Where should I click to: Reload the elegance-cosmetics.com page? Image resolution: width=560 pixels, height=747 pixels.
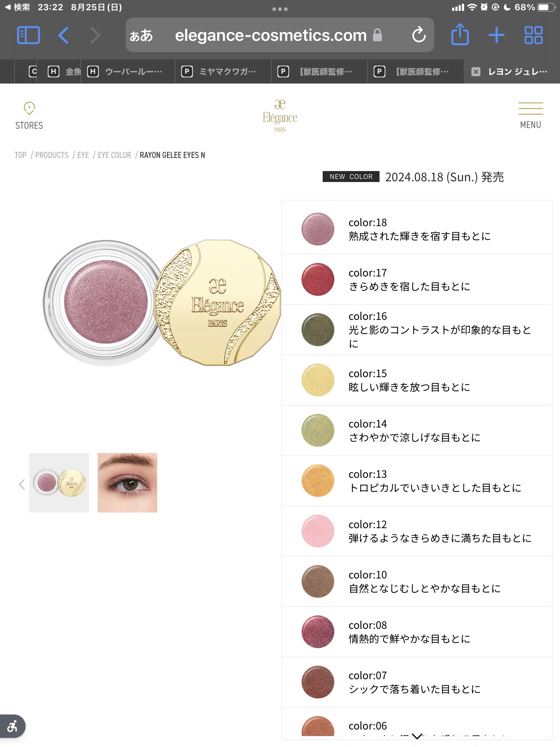pos(419,35)
